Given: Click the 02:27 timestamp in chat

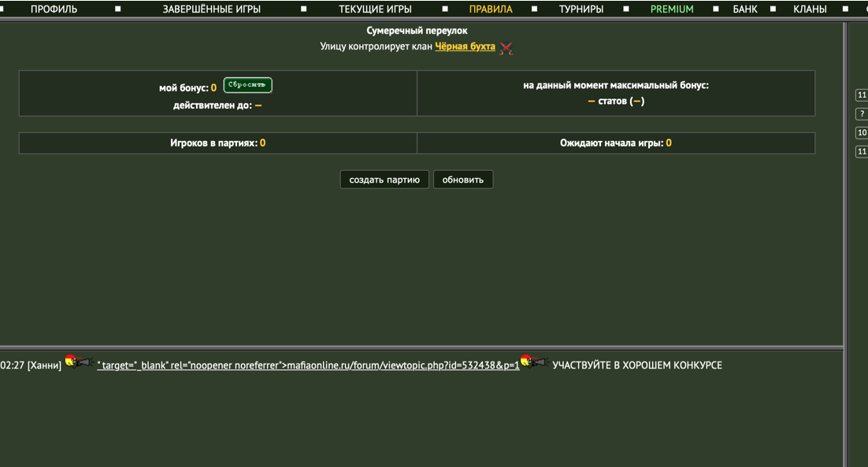Looking at the screenshot, I should [x=12, y=365].
